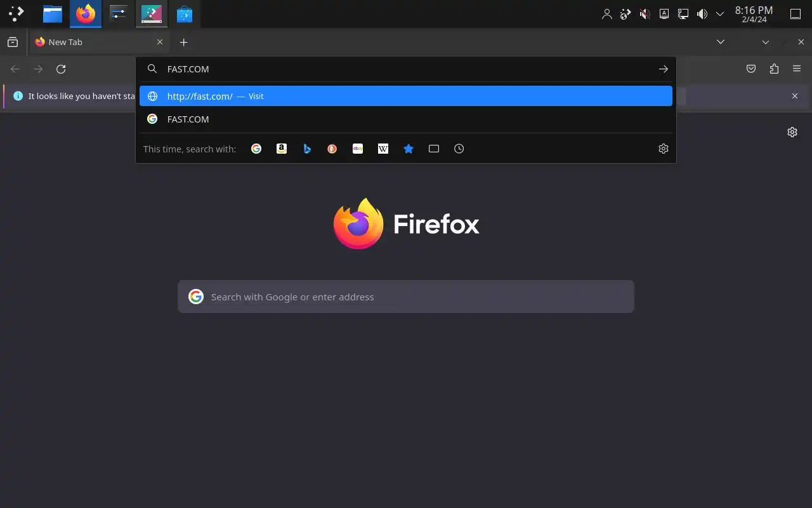
Task: Open the network connection tray icon
Action: click(683, 14)
